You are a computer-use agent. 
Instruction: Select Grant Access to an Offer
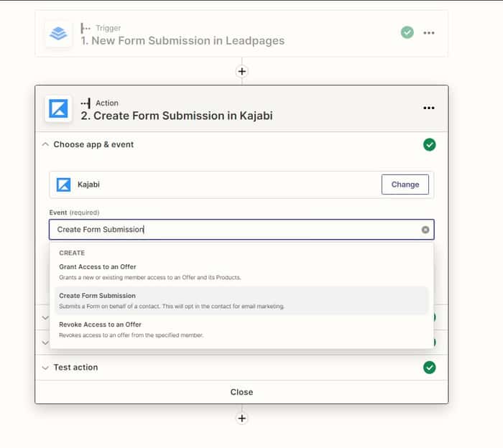241,272
